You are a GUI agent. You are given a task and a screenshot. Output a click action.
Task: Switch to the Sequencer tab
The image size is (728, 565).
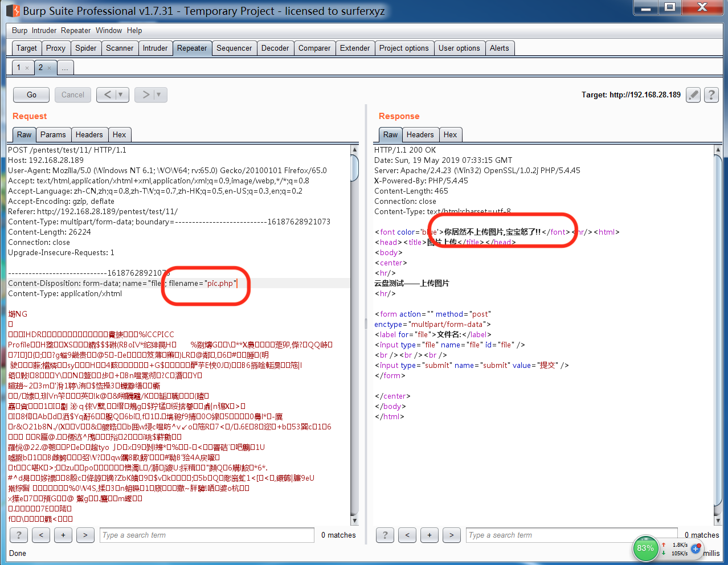click(234, 48)
